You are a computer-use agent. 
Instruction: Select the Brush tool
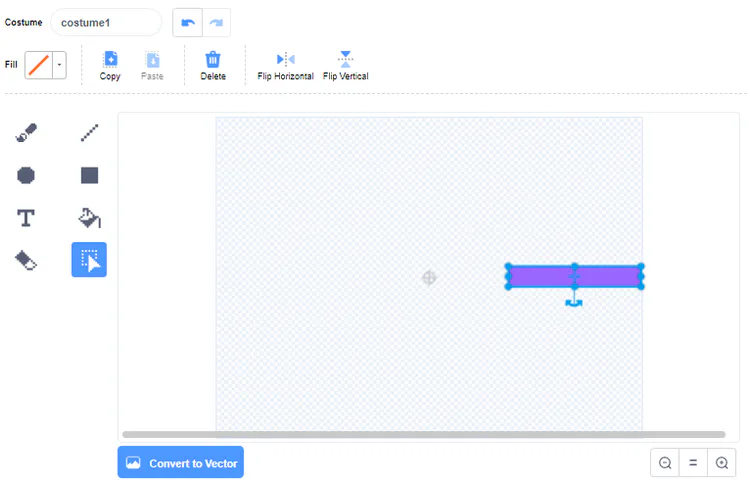pyautogui.click(x=26, y=133)
